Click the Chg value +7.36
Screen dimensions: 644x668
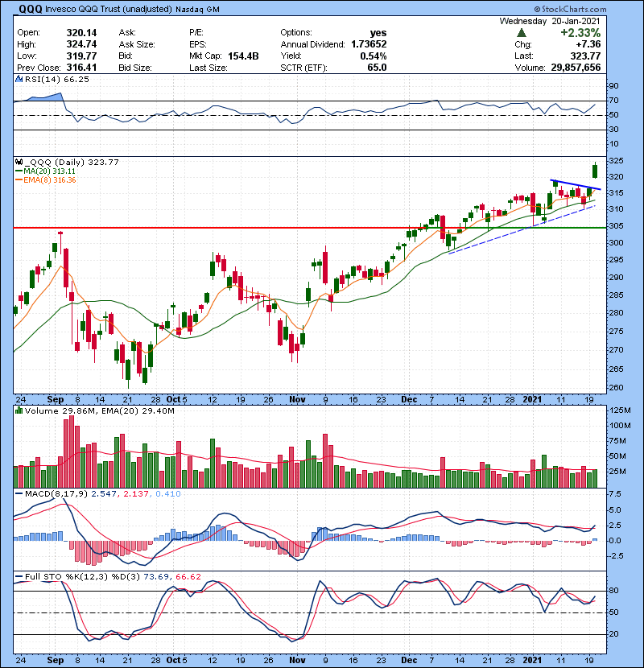tap(588, 44)
